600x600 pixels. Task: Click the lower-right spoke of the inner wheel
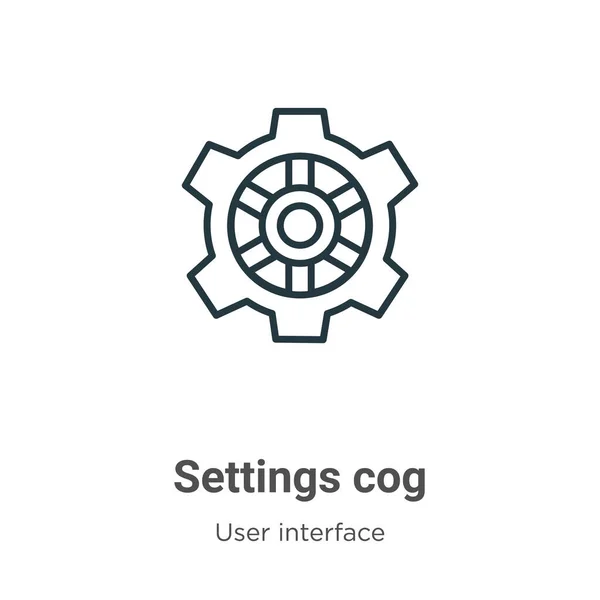pyautogui.click(x=345, y=251)
